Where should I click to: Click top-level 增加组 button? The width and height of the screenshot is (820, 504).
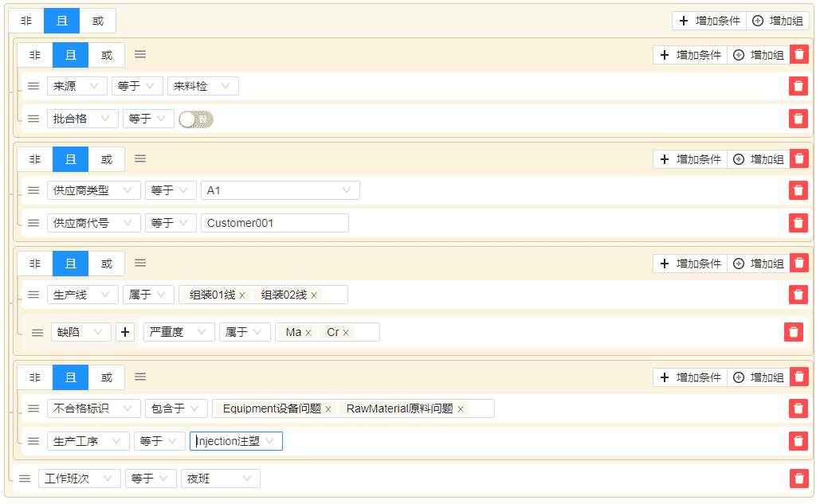pos(778,21)
